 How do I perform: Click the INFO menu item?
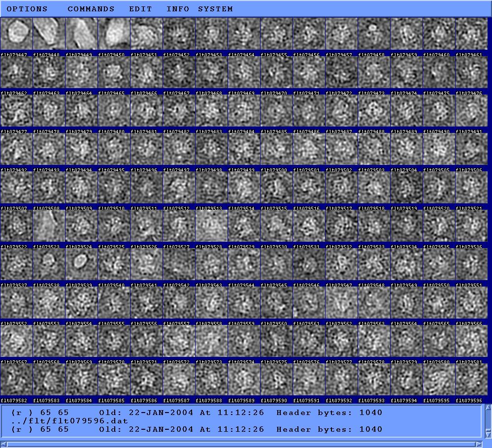177,9
